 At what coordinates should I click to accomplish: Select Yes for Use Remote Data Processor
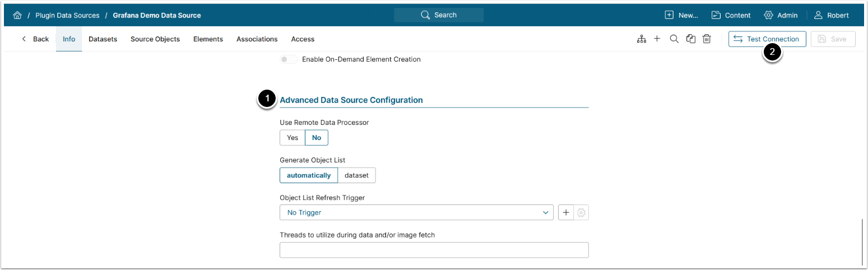pos(293,138)
